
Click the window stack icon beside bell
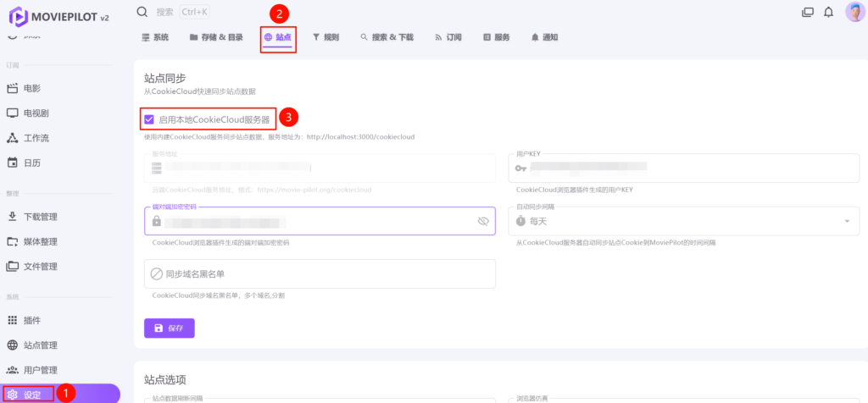pyautogui.click(x=807, y=12)
